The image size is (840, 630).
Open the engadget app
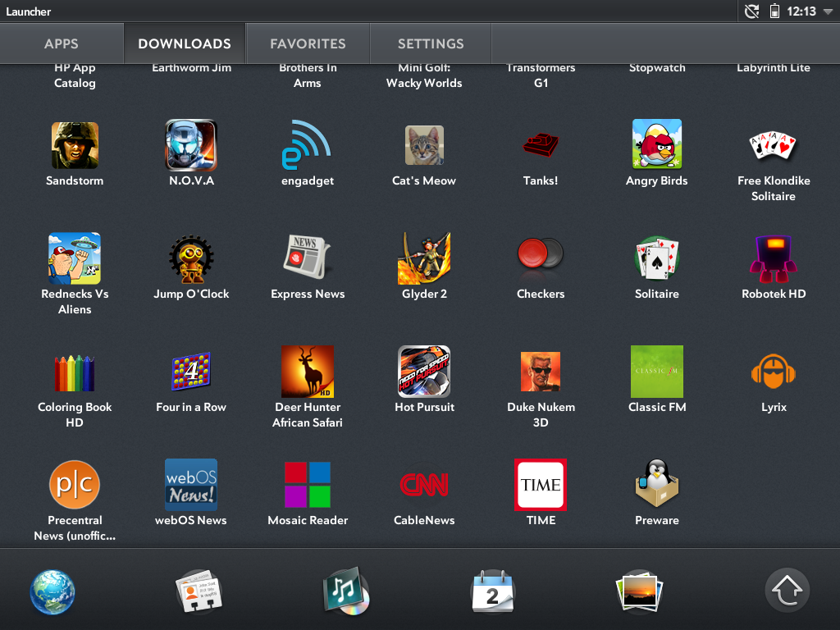tap(307, 145)
